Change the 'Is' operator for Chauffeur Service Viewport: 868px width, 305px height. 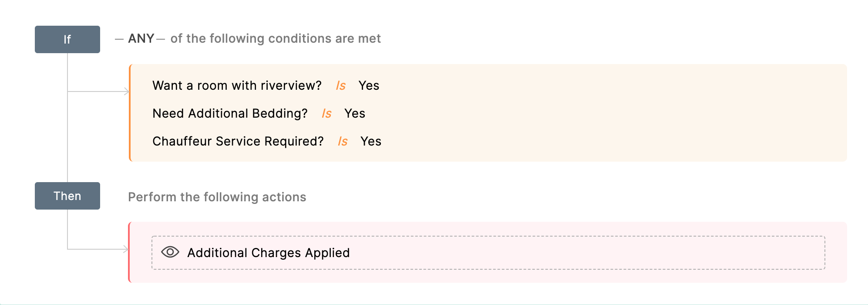point(343,142)
